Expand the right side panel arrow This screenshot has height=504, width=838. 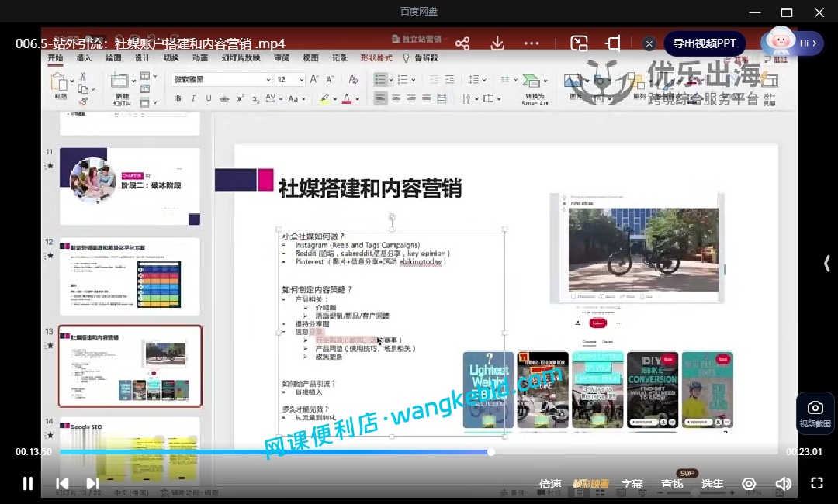827,263
